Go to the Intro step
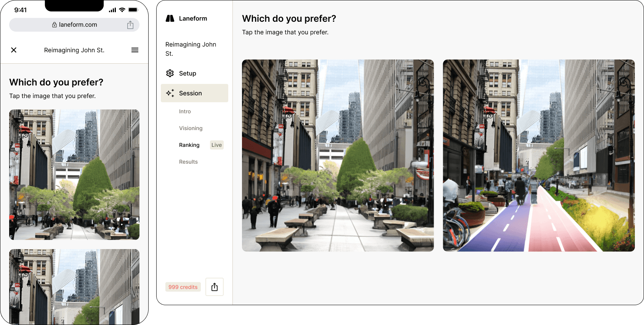This screenshot has height=325, width=644. [x=185, y=111]
